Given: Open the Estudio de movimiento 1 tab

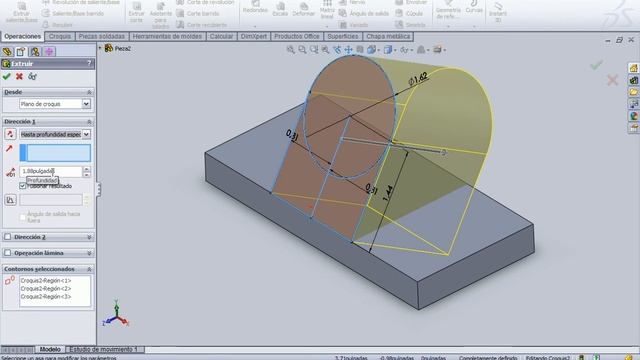Looking at the screenshot, I should click(104, 349).
